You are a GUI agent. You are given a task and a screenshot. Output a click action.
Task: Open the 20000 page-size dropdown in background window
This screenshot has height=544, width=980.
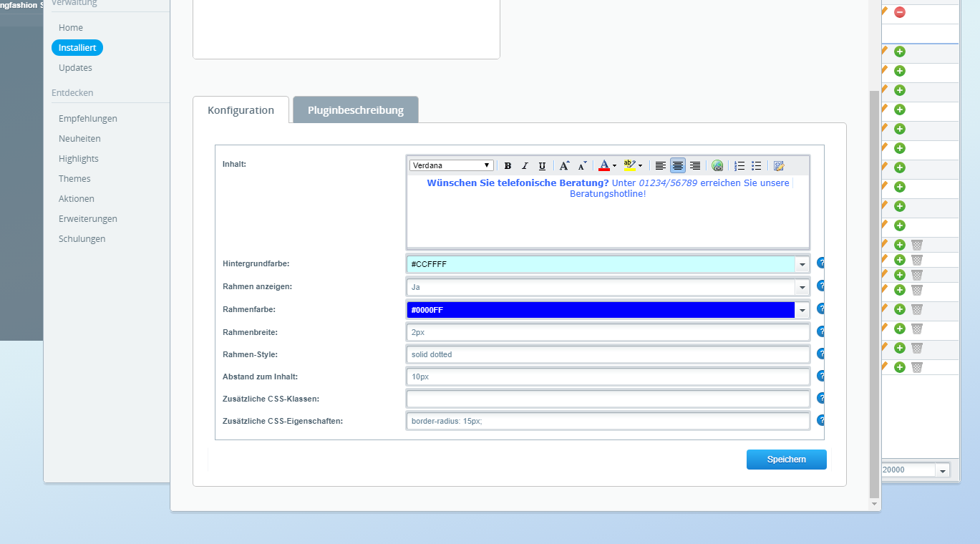942,470
